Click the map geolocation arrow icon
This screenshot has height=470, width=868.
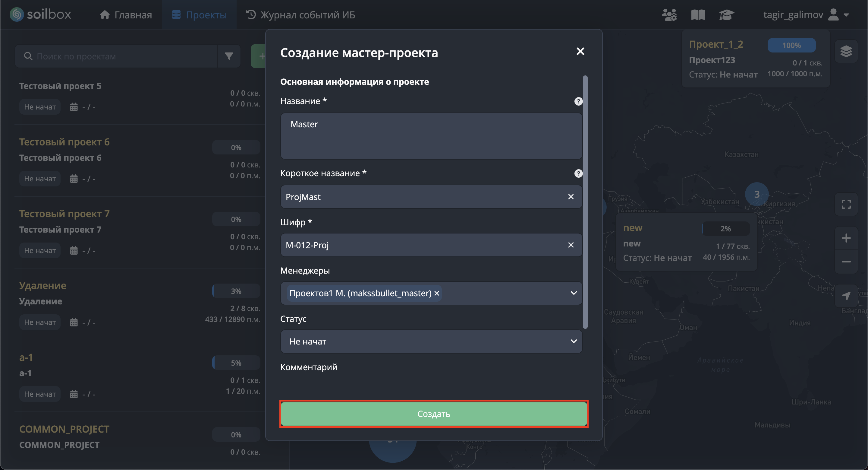pyautogui.click(x=846, y=296)
